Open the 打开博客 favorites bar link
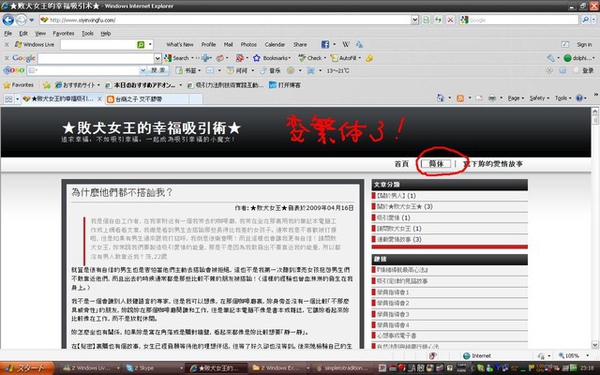Viewport: 600px width, 375px height. (285, 85)
